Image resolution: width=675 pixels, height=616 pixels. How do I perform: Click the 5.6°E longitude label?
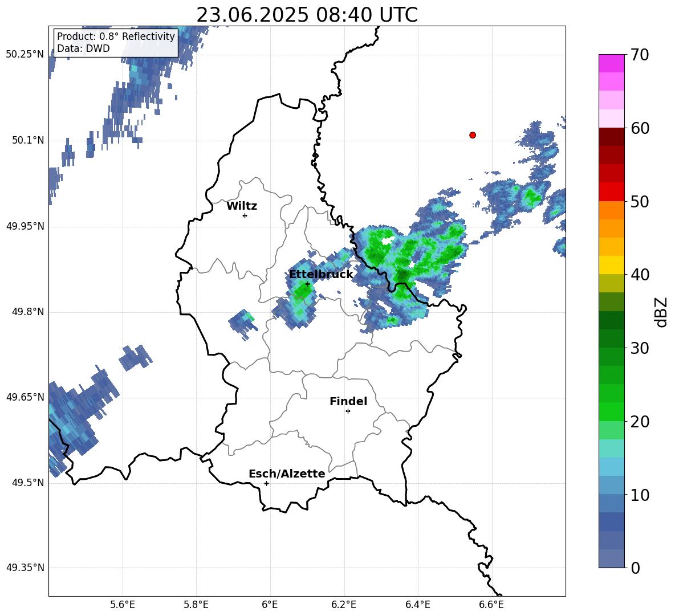pos(123,605)
